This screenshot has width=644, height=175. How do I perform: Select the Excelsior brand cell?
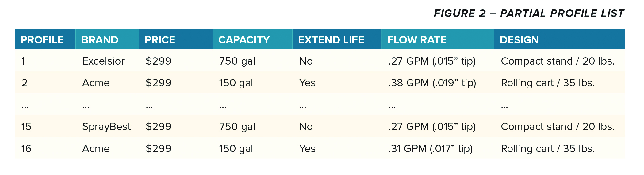pyautogui.click(x=103, y=61)
